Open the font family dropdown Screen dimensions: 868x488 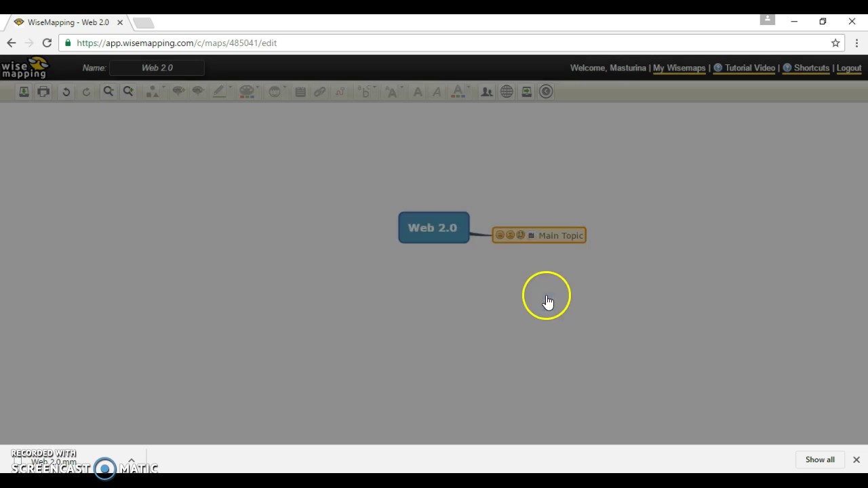(366, 91)
